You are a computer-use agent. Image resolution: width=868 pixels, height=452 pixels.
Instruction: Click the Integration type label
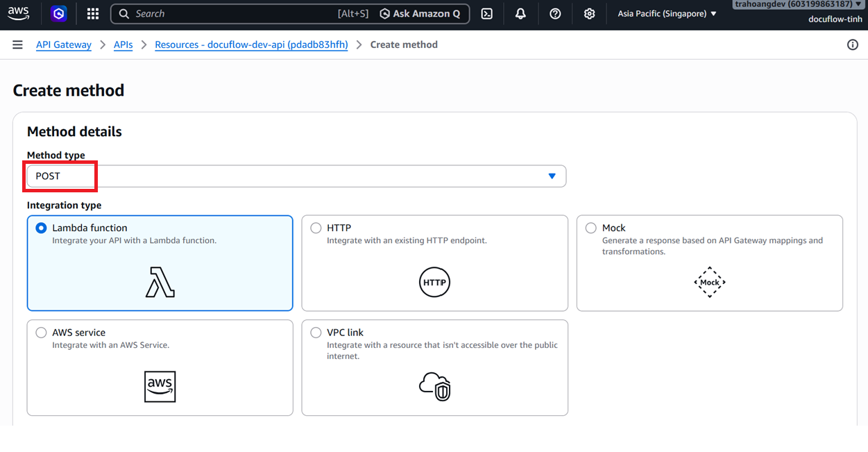64,206
